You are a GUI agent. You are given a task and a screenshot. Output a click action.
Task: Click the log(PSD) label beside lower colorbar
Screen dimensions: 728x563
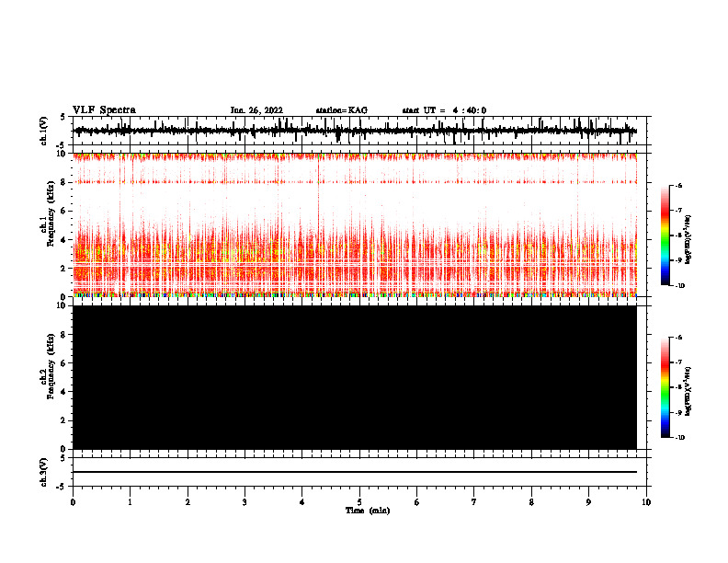(x=688, y=392)
